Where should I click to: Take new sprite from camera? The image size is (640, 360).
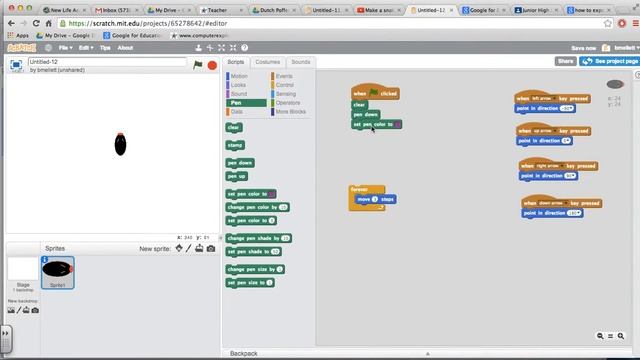coord(211,248)
